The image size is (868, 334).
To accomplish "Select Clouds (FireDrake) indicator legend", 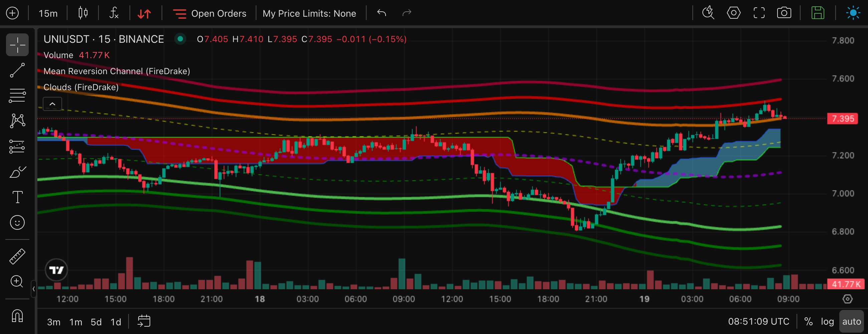I will click(81, 87).
